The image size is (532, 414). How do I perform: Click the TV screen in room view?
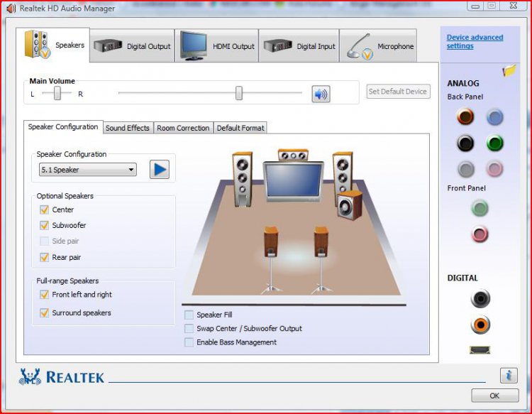point(294,181)
